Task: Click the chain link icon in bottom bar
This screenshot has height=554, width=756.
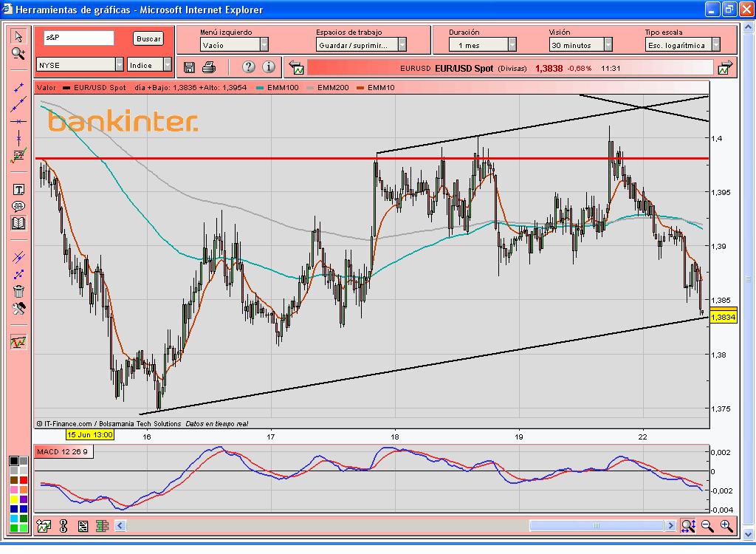Action: pyautogui.click(x=63, y=526)
